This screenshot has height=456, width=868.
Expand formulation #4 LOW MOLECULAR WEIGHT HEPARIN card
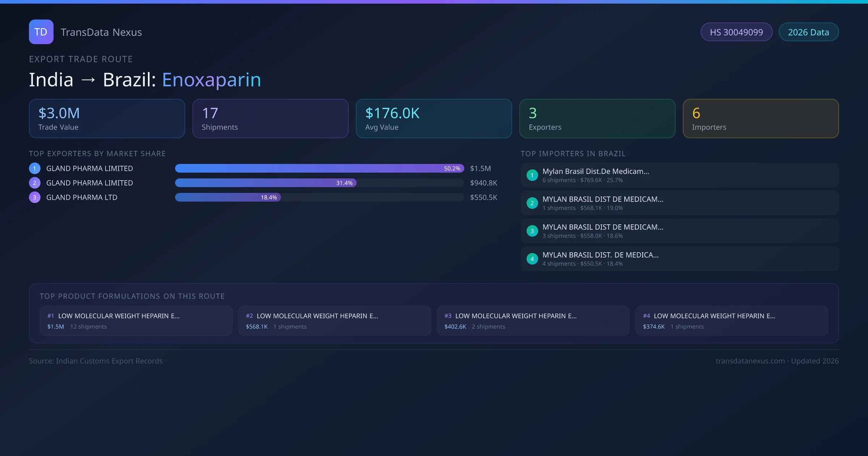point(732,321)
